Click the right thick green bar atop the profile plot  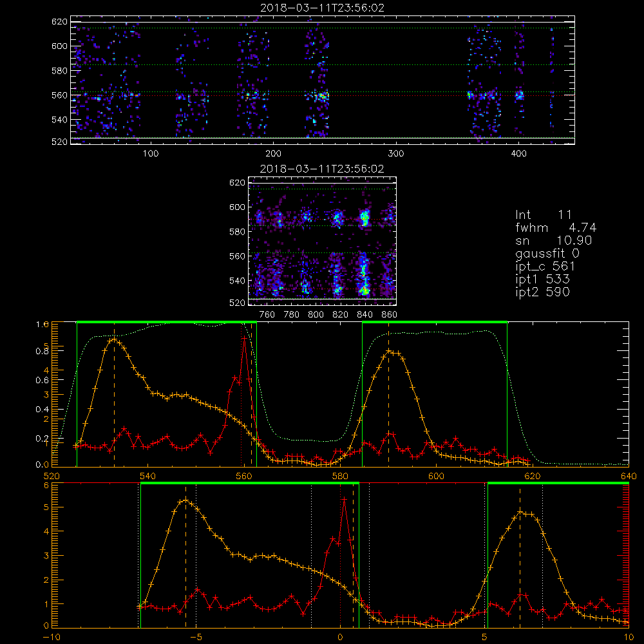pyautogui.click(x=435, y=322)
